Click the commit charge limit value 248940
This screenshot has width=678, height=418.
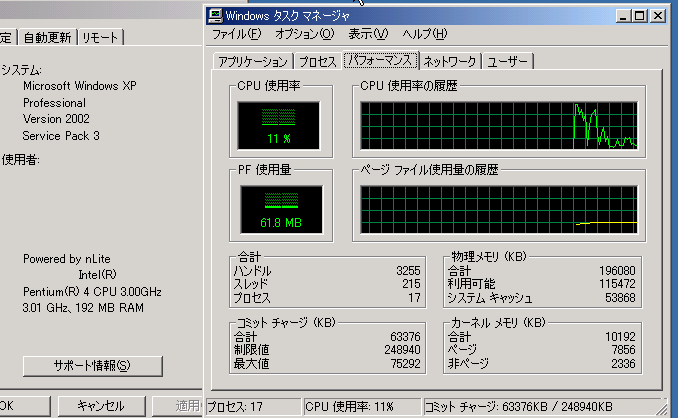point(402,350)
